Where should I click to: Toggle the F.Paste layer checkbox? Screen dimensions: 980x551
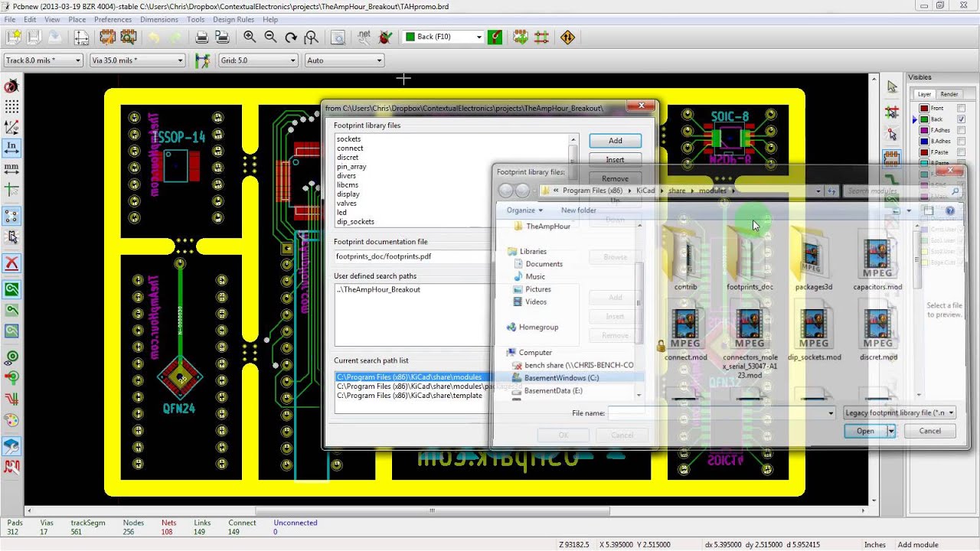pos(961,152)
